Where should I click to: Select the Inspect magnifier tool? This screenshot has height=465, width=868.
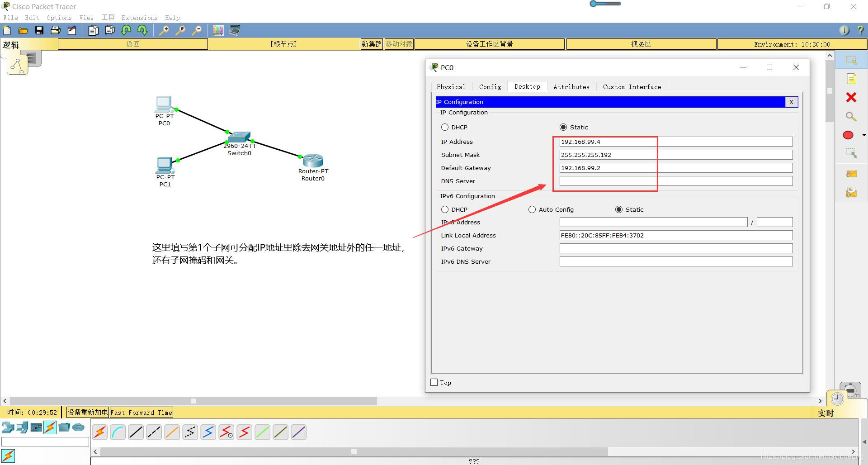(851, 116)
